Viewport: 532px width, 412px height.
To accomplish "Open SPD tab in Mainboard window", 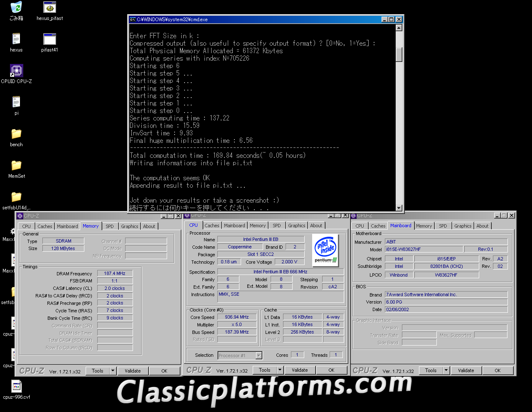I will click(x=443, y=226).
